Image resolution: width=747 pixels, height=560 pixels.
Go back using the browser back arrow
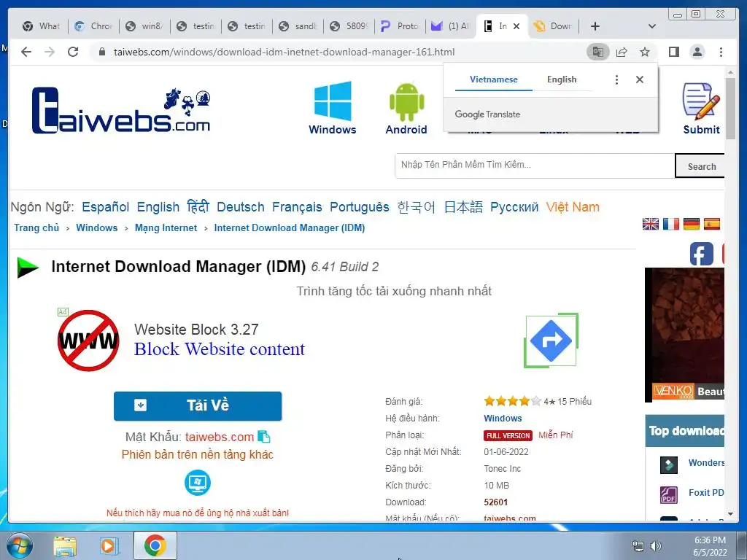coord(26,52)
